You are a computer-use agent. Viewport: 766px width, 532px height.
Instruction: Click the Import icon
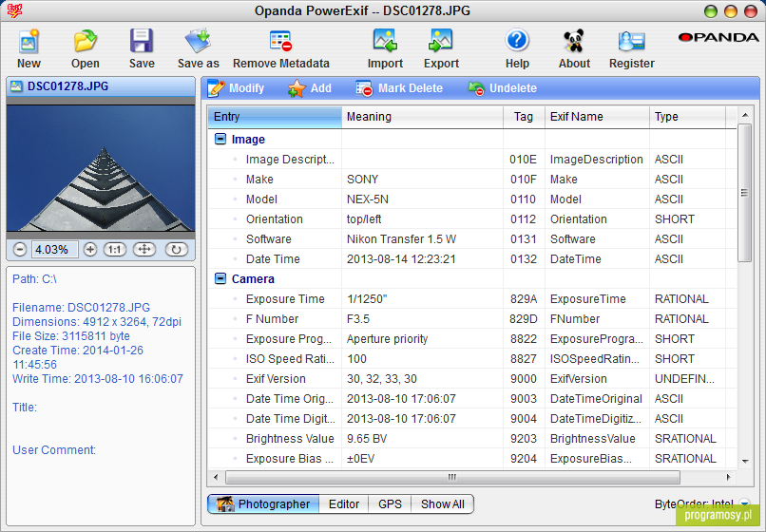pos(385,41)
